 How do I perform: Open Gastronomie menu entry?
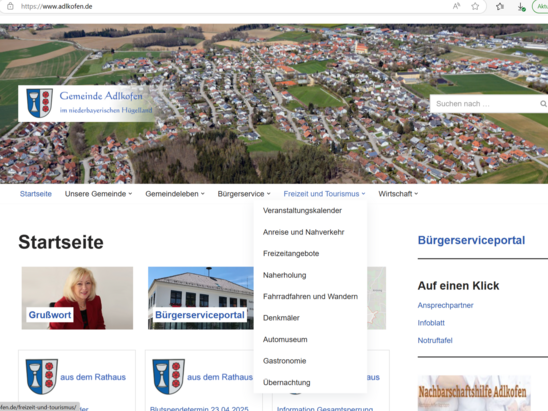[284, 361]
